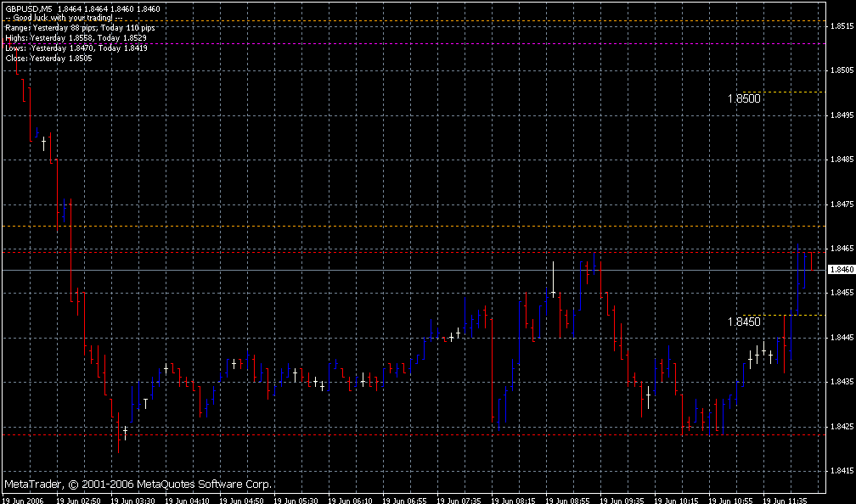
Task: Click 1.8455 on the price axis
Action: coord(842,293)
